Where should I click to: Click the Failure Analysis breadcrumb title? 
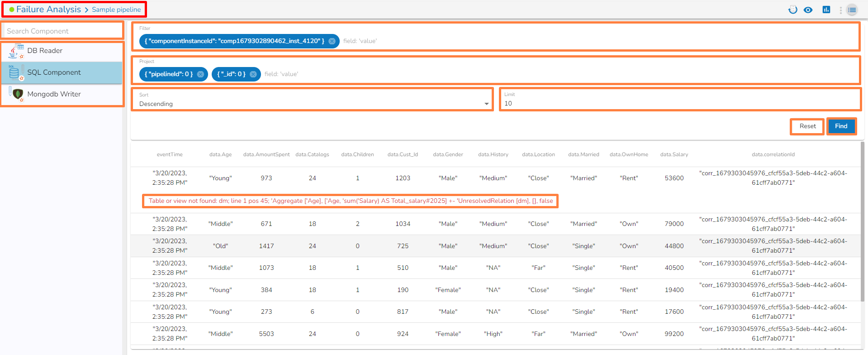tap(48, 10)
